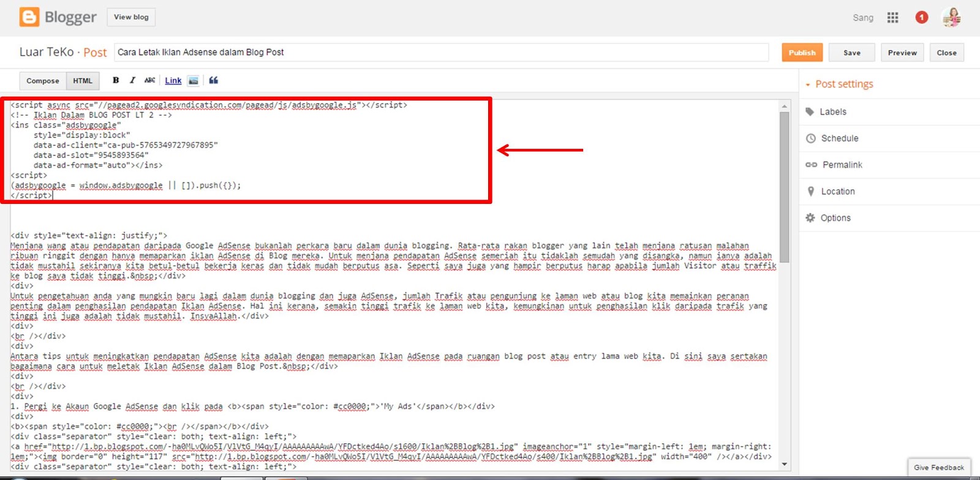Screen dimensions: 980x480
Task: Open the red notifications badge
Action: point(921,18)
